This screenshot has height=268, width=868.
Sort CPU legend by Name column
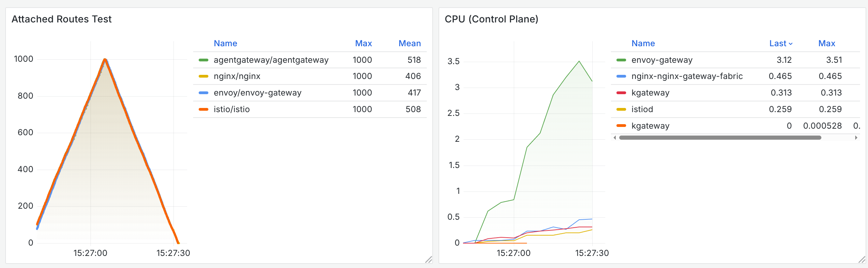coord(643,43)
